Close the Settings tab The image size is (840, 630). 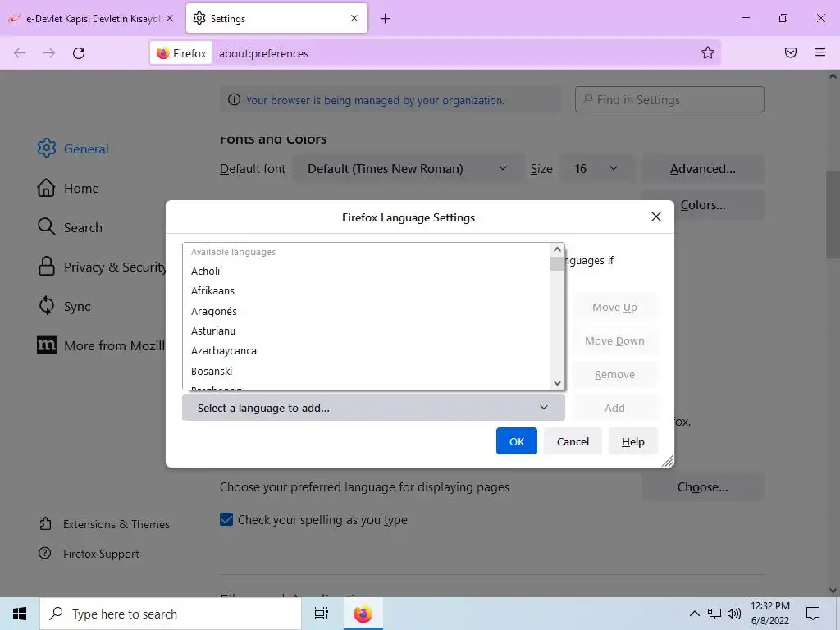(x=354, y=18)
